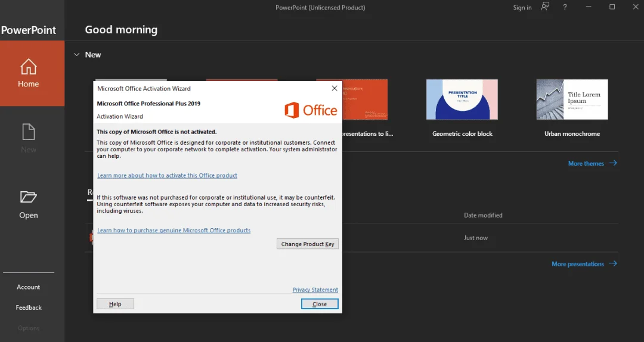The image size is (644, 342).
Task: Click the feedback person icon in title bar
Action: tap(544, 7)
